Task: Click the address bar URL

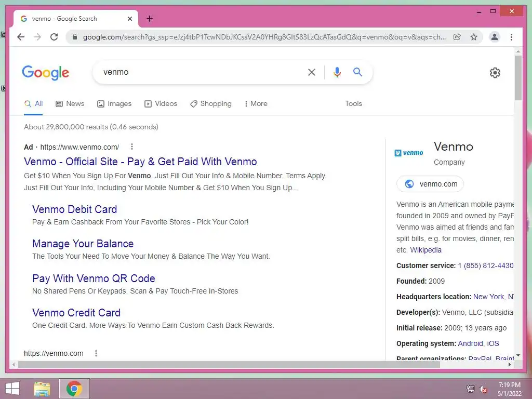Action: [264, 37]
